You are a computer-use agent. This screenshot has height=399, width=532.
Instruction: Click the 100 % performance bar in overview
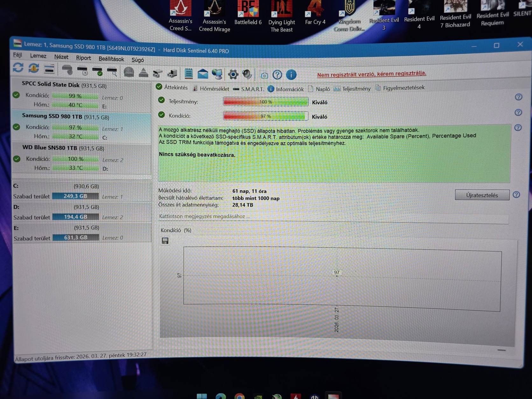[266, 102]
